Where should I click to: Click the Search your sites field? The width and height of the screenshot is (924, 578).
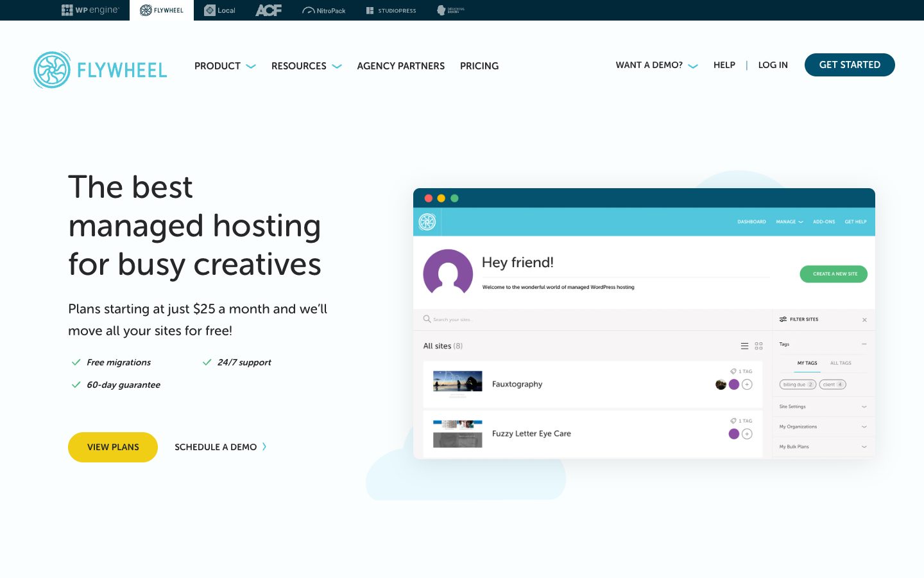(x=592, y=319)
